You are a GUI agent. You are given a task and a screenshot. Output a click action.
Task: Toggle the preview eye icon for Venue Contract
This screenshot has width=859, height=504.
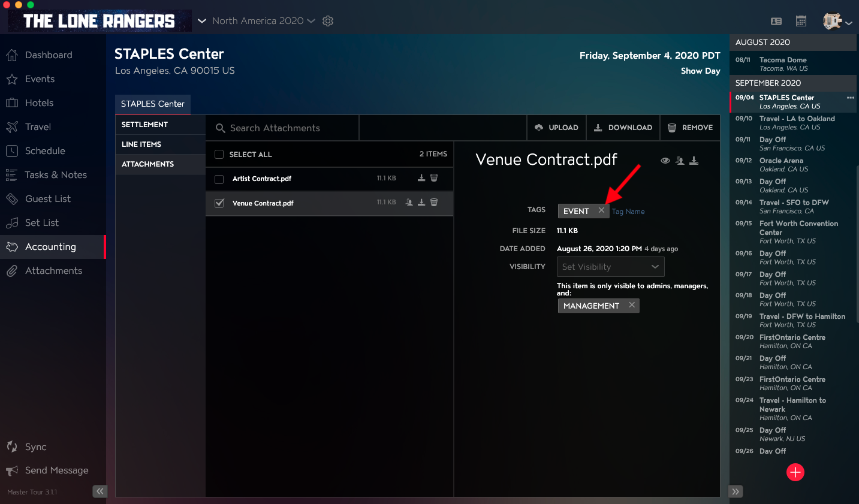click(x=665, y=161)
